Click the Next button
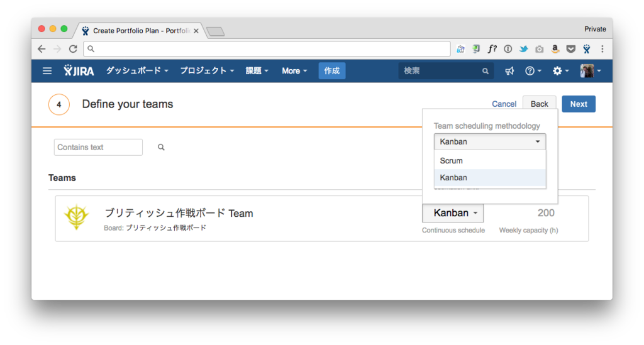The width and height of the screenshot is (644, 345). (579, 104)
